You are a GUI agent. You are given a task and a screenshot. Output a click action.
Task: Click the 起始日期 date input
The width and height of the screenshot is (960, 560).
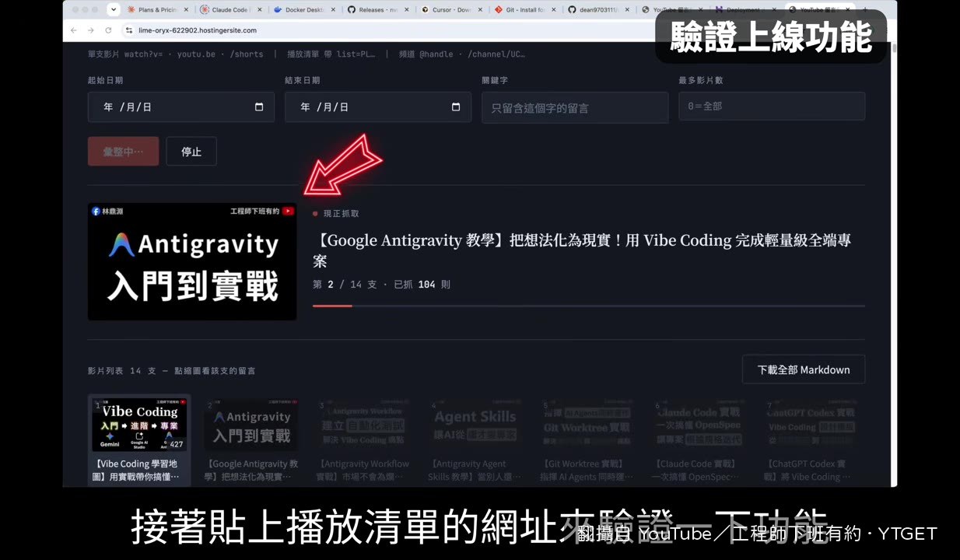pyautogui.click(x=181, y=107)
